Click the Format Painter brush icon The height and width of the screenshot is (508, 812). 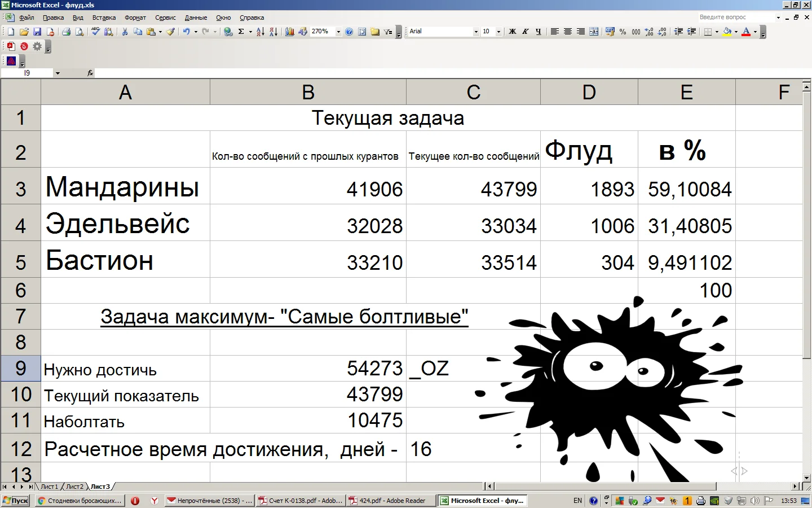170,32
